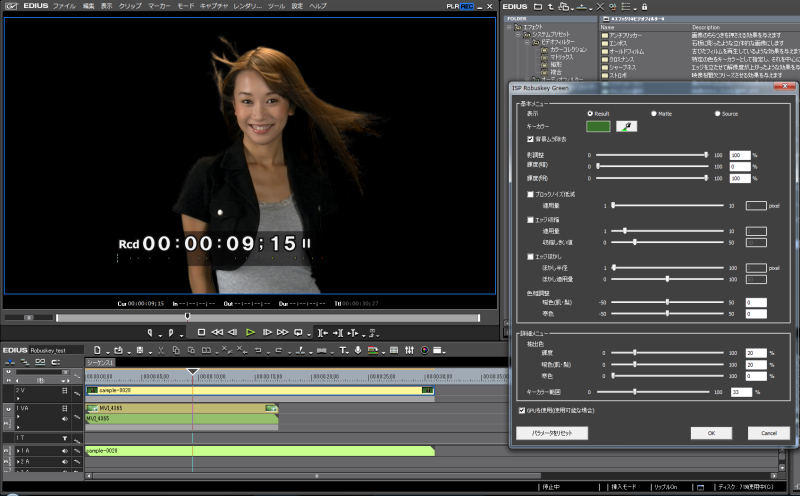This screenshot has width=800, height=496.
Task: Click the undo arrow icon
Action: (258, 350)
